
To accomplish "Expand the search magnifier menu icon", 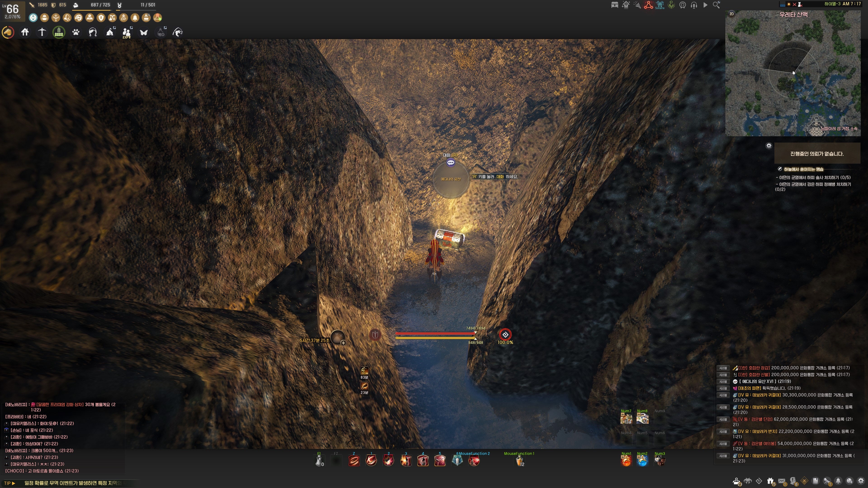I will tap(716, 5).
